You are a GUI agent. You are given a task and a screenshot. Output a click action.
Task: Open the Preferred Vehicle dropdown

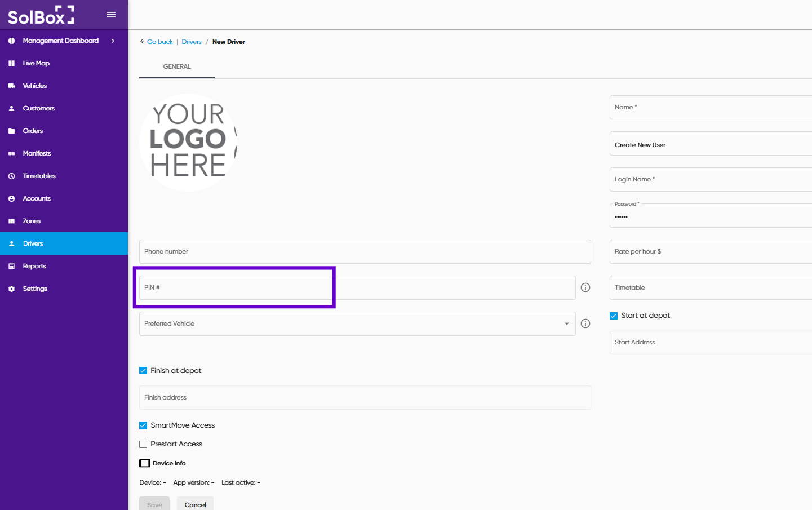pyautogui.click(x=566, y=323)
